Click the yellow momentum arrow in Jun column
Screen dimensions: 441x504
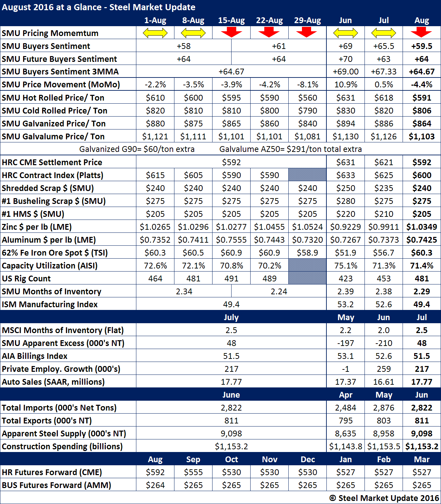pyautogui.click(x=345, y=33)
